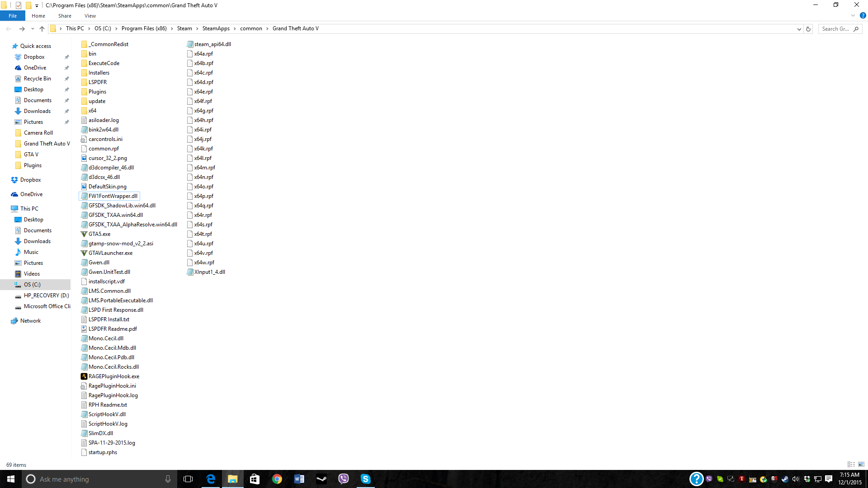This screenshot has height=488, width=868.
Task: Select the RAGEPluginHook.exe icon
Action: click(x=84, y=376)
